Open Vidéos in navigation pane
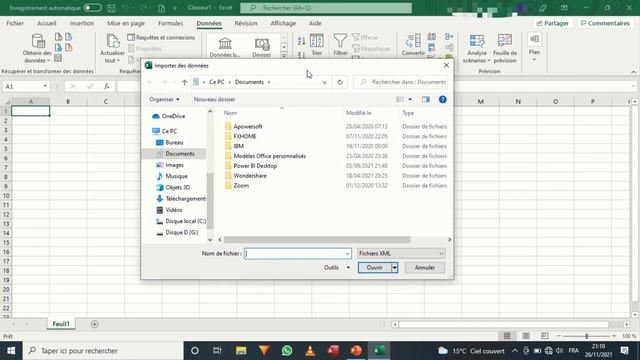The image size is (640, 360). point(169,210)
